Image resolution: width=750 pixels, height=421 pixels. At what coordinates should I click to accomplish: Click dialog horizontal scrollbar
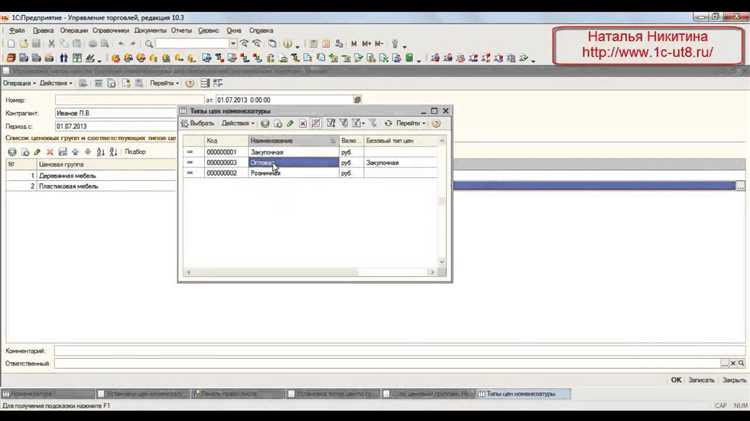(310, 272)
